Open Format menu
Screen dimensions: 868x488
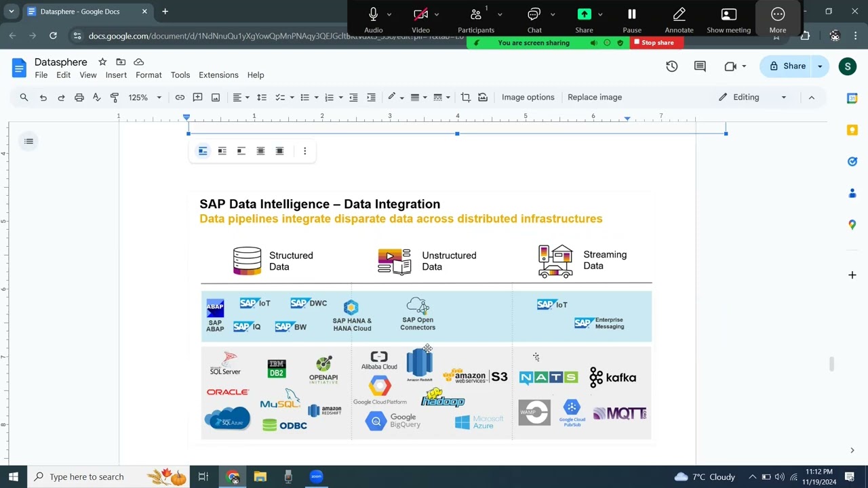pos(149,75)
